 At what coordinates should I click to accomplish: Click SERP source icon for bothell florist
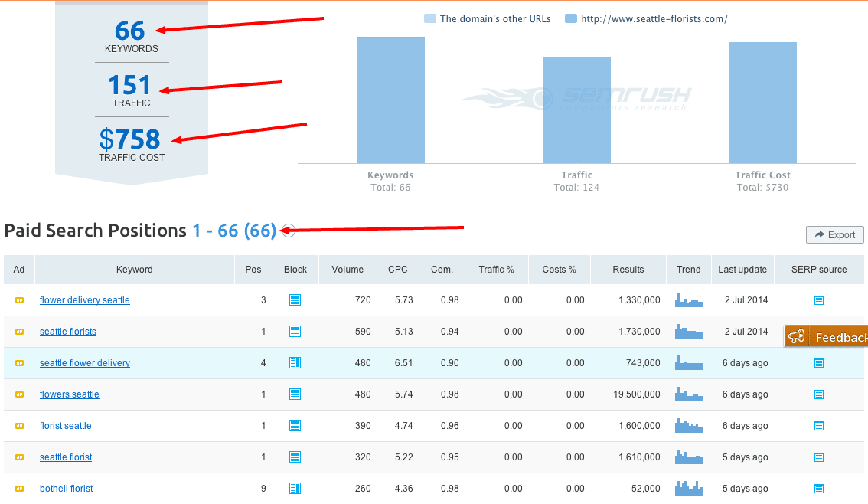(818, 489)
